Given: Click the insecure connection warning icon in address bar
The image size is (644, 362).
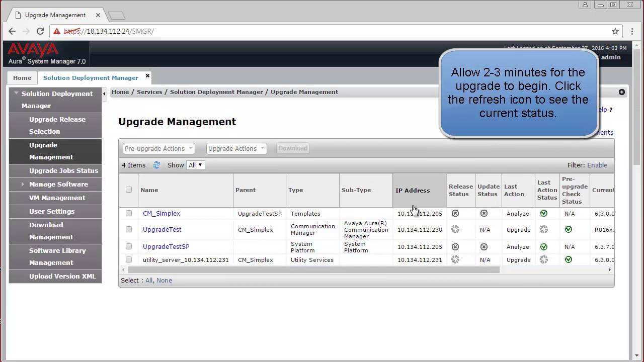Looking at the screenshot, I should [57, 31].
